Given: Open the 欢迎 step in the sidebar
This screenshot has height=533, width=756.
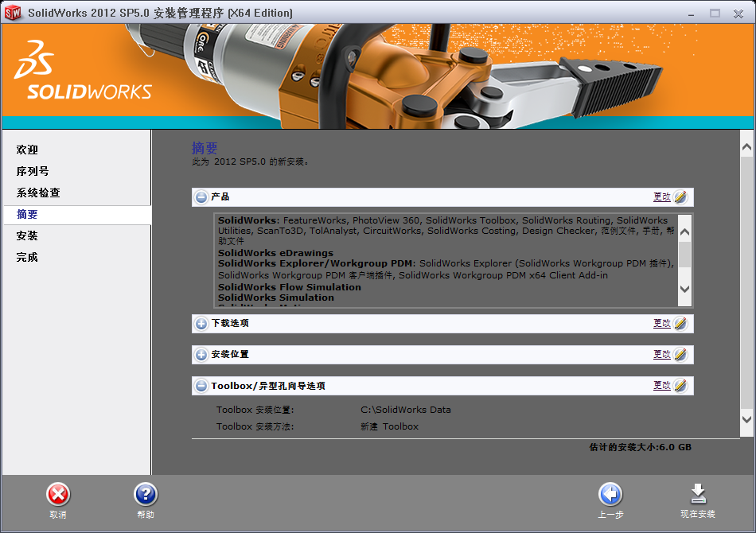Looking at the screenshot, I should (x=27, y=150).
